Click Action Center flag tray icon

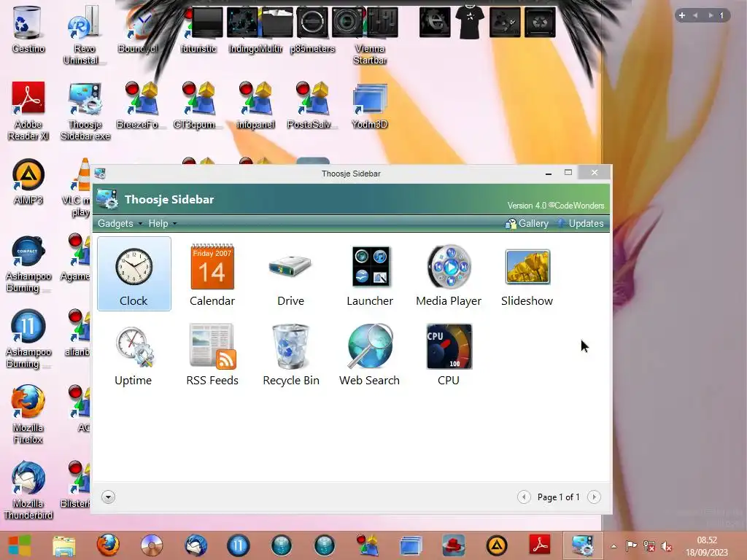pos(631,546)
